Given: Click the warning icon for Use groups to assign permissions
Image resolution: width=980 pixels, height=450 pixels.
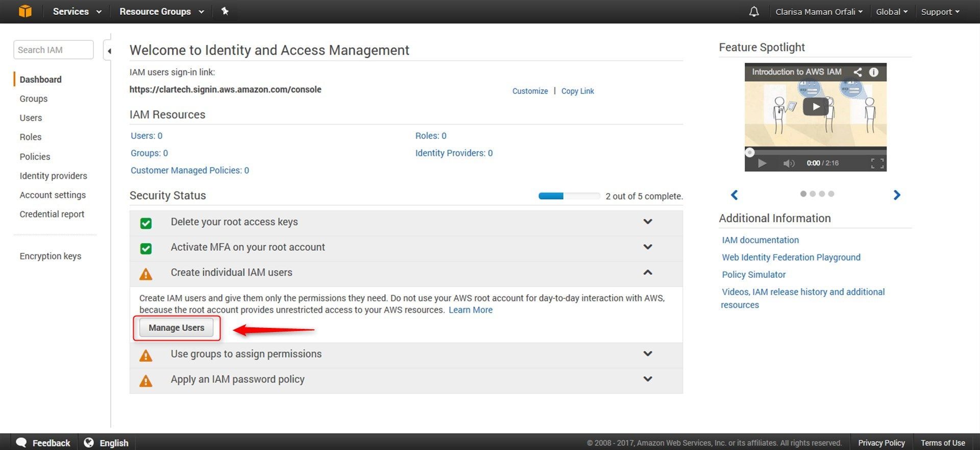Looking at the screenshot, I should [146, 356].
